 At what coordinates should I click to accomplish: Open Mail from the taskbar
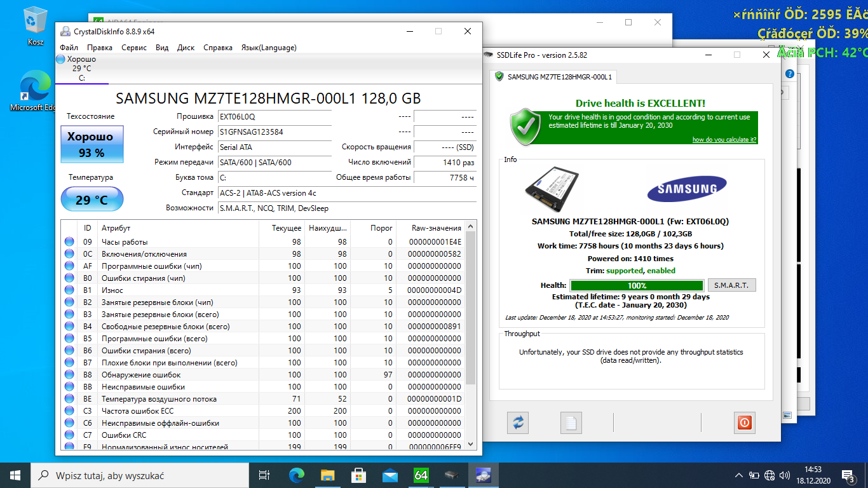coord(390,475)
